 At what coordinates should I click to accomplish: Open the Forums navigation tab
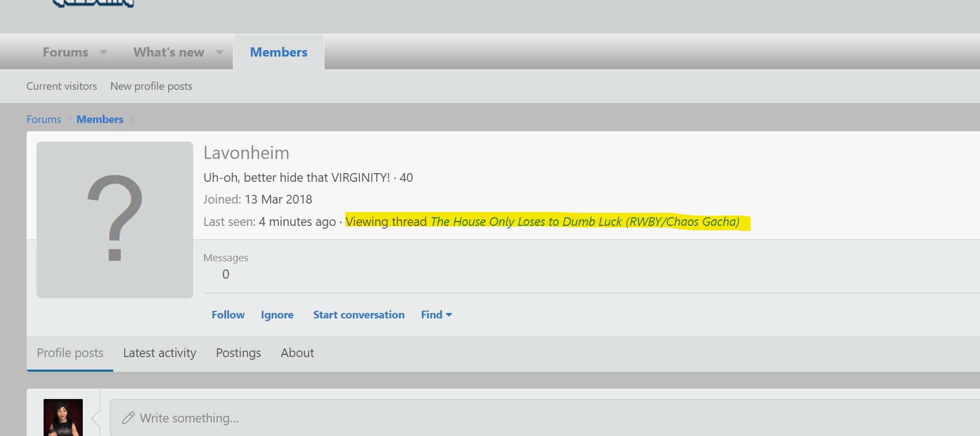pyautogui.click(x=65, y=52)
